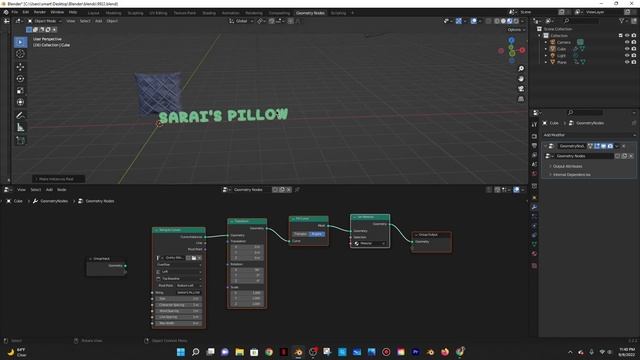Select the Add Cube tool
The height and width of the screenshot is (360, 640).
[20, 140]
